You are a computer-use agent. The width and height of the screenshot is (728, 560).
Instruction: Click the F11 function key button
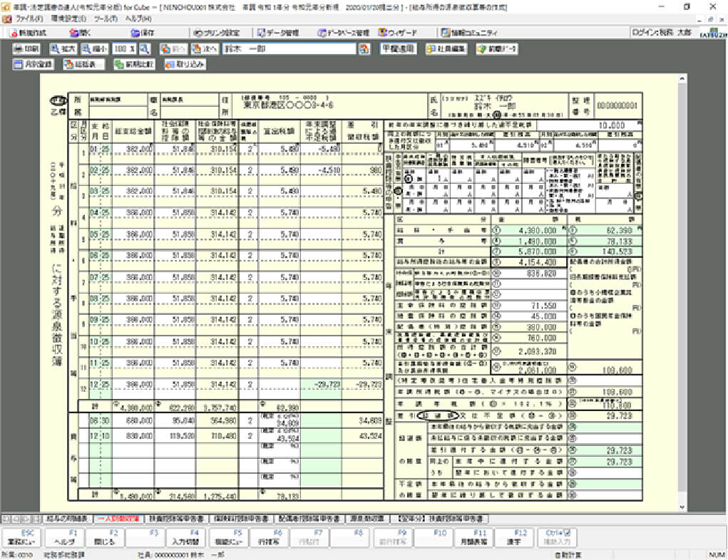(x=474, y=537)
